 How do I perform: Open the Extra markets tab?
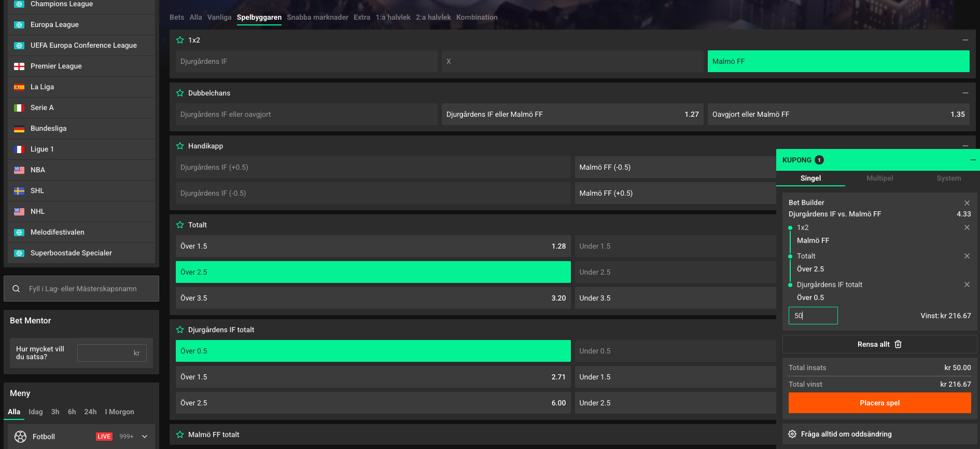[x=362, y=17]
